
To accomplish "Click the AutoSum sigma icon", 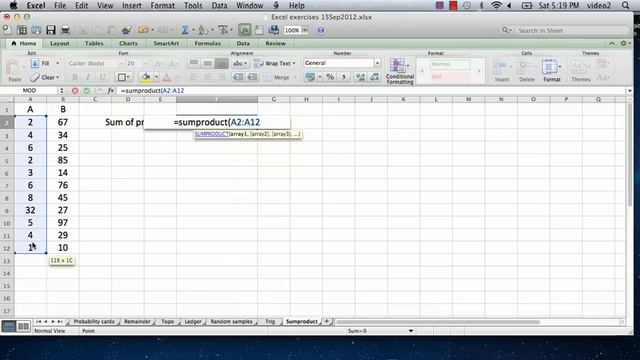I will coord(185,30).
